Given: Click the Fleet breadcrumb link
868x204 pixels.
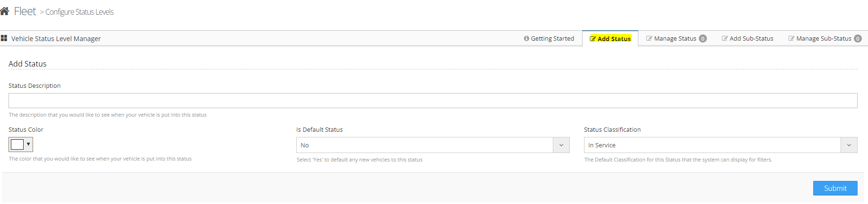Looking at the screenshot, I should 25,11.
